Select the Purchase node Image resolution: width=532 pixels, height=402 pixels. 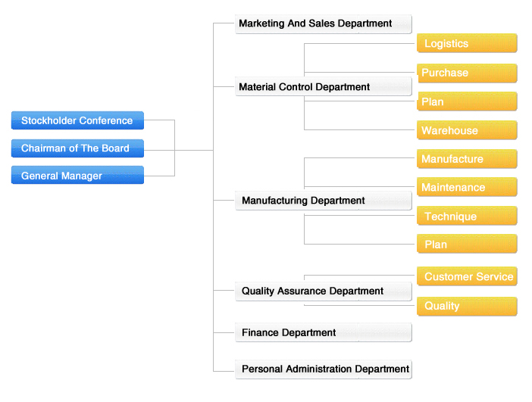click(x=467, y=73)
